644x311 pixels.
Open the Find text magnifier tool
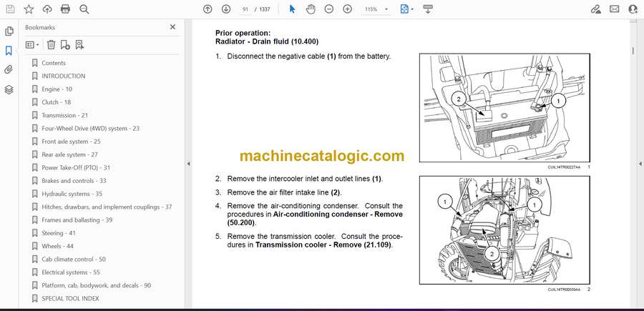click(x=84, y=9)
